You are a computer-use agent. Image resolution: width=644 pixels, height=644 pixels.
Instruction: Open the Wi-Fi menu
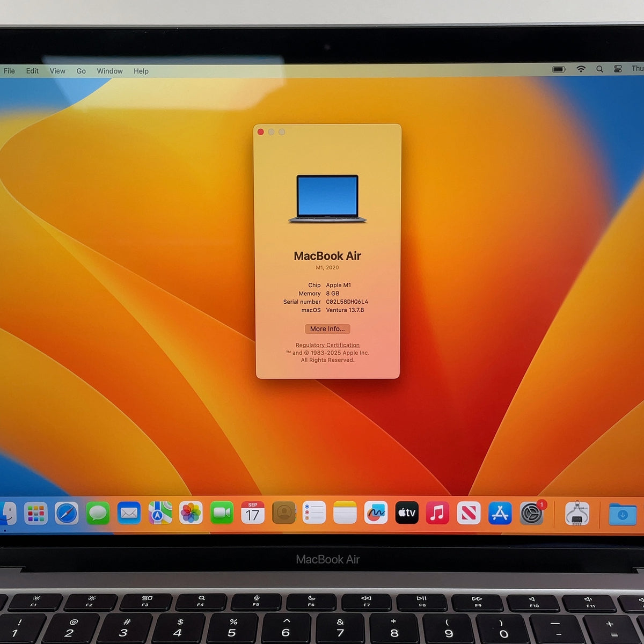pyautogui.click(x=581, y=69)
